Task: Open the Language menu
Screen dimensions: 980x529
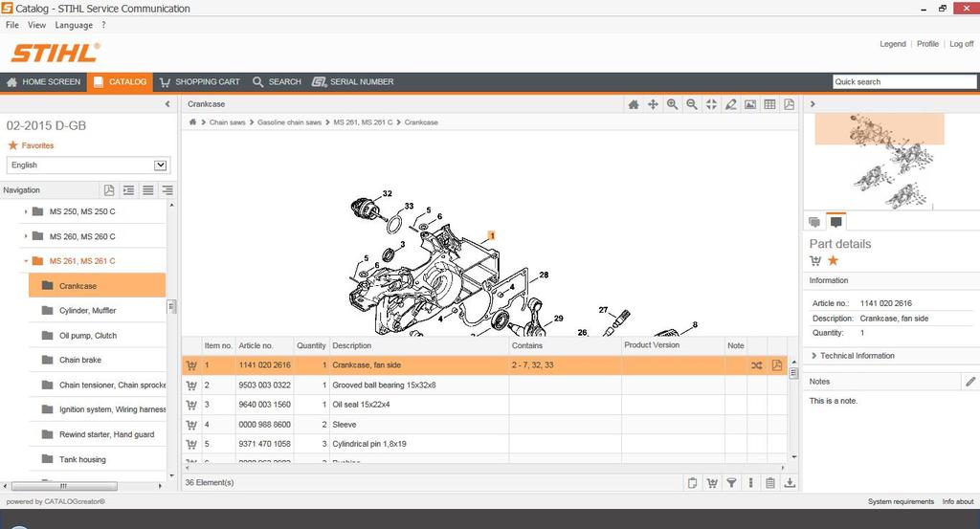Action: 74,25
